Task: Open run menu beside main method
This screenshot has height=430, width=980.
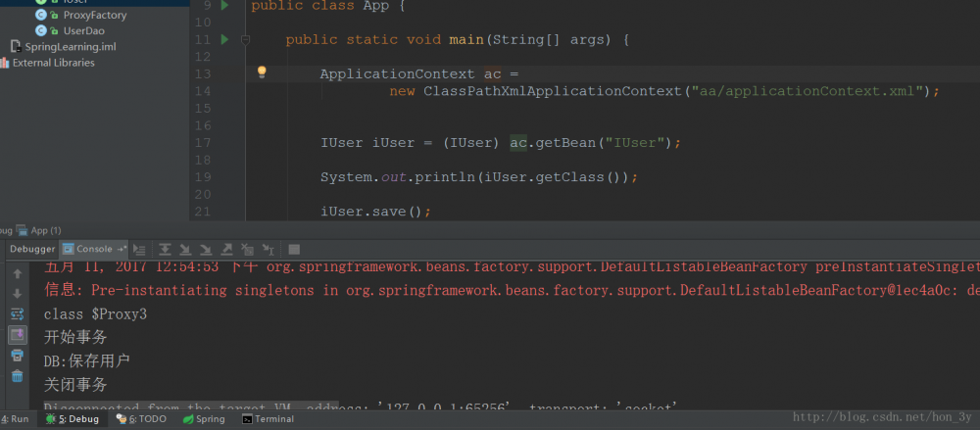Action: (x=225, y=40)
